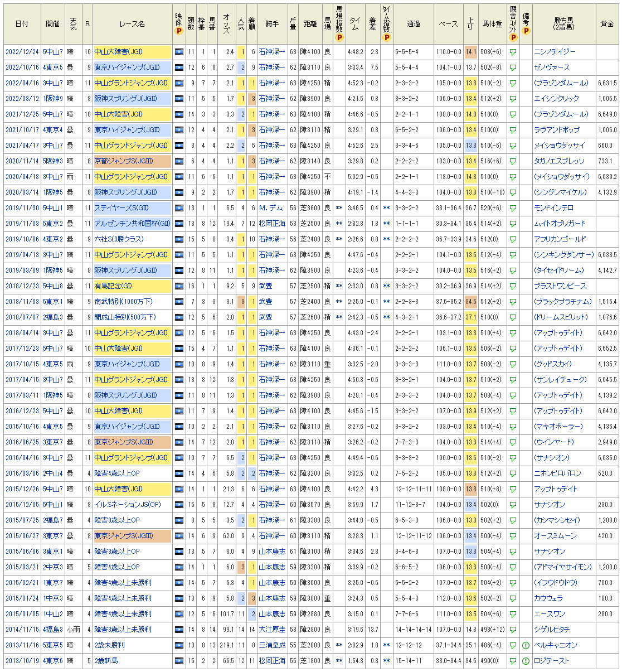Select passing order 14-14-14-14
Image resolution: width=622 pixels, height=672 pixels.
414,630
